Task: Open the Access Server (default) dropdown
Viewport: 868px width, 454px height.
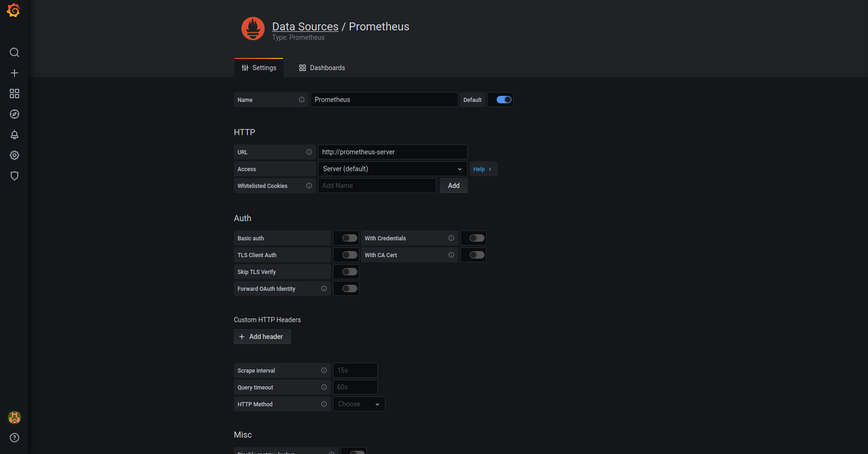Action: click(393, 169)
